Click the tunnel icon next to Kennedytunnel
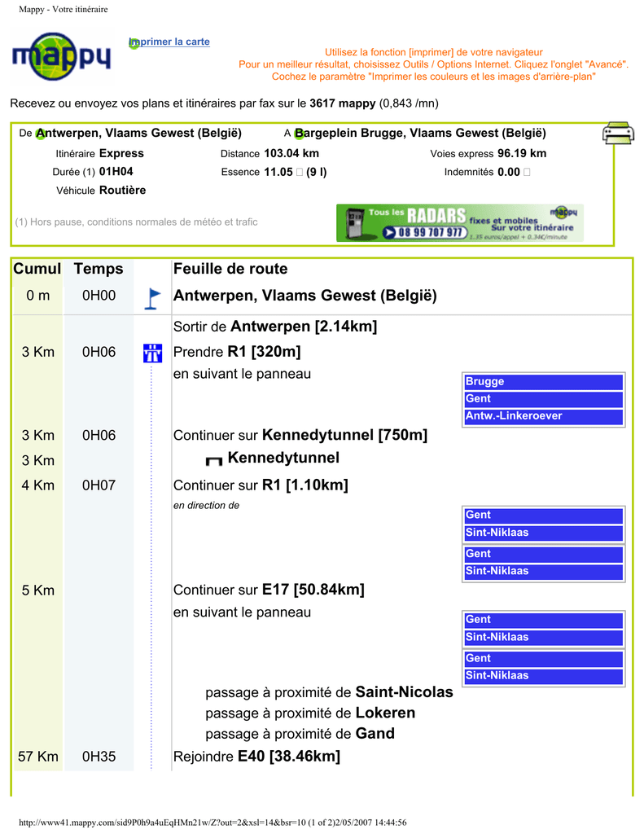 click(x=214, y=461)
